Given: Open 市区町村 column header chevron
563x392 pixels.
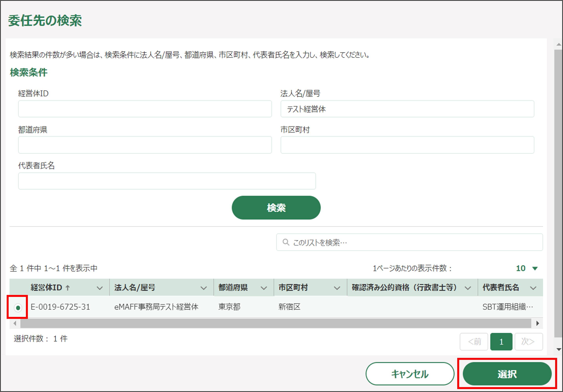Looking at the screenshot, I should click(x=337, y=288).
